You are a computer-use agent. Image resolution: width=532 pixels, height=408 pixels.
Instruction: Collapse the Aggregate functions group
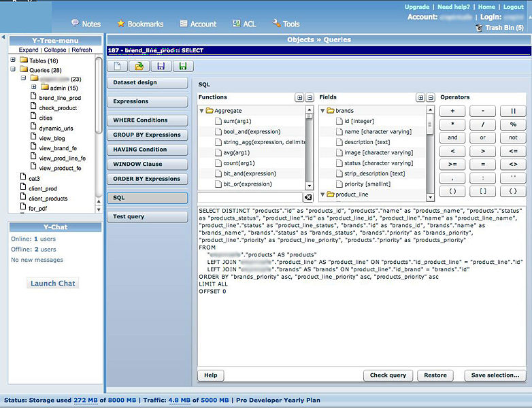pos(201,111)
